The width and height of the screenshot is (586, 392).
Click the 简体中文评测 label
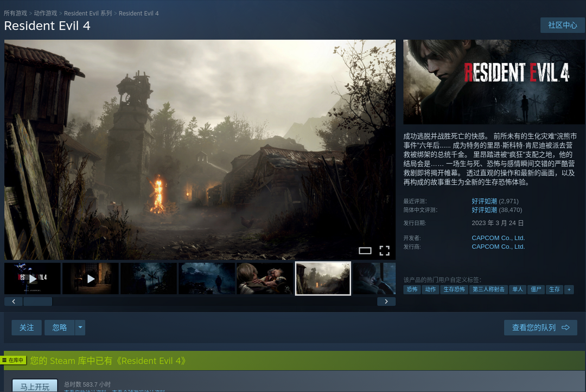(x=420, y=210)
